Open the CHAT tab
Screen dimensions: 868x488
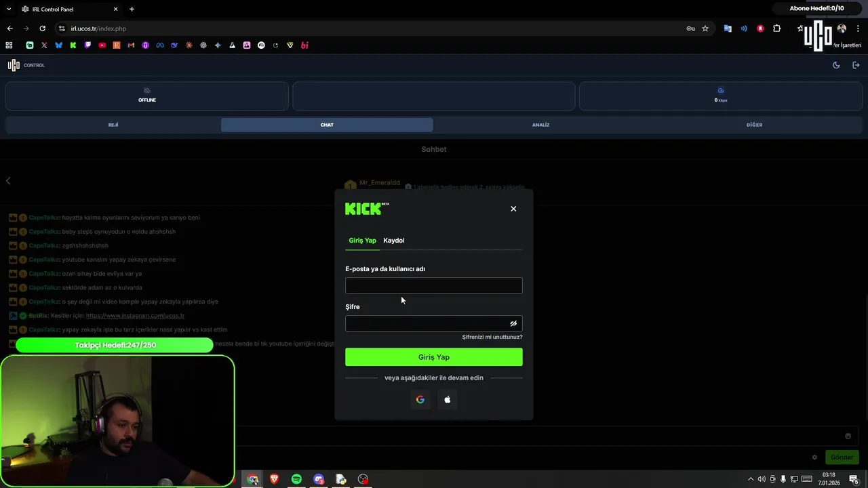tap(327, 125)
